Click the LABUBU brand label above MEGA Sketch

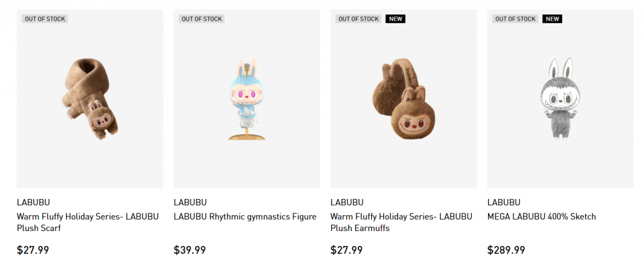coord(504,202)
